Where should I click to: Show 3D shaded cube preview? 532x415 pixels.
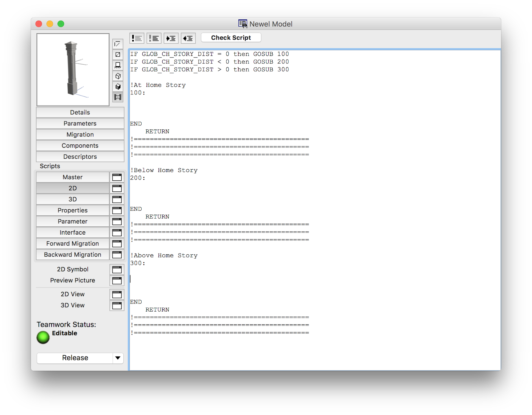click(x=118, y=87)
